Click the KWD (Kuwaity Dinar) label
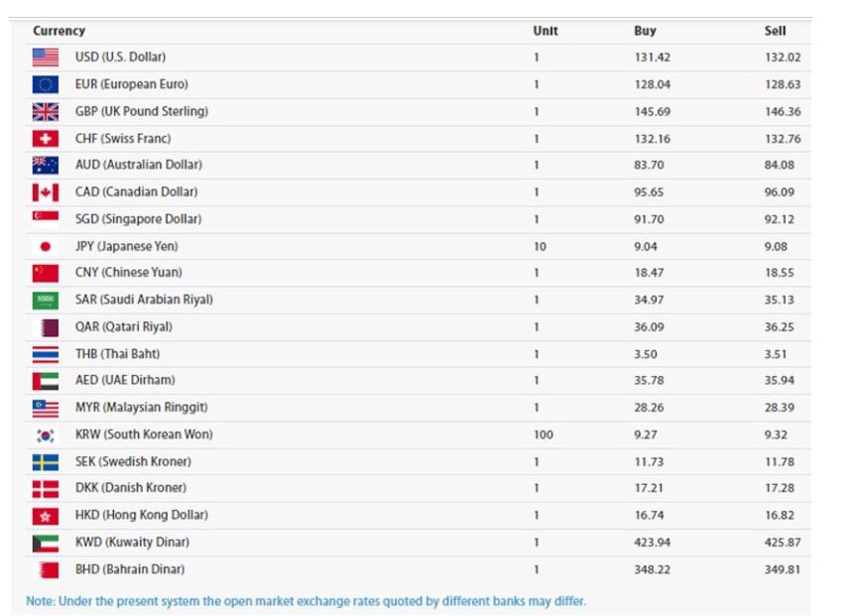 coord(132,543)
